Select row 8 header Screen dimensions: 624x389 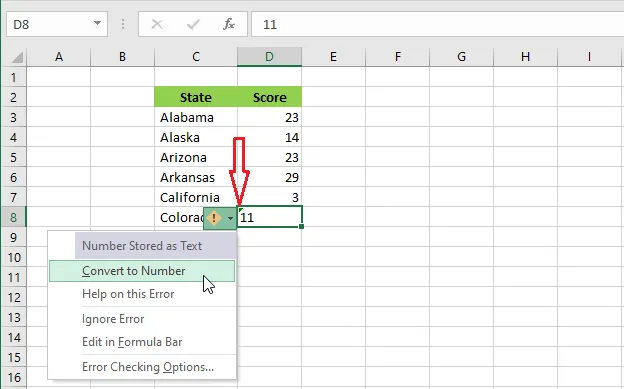[x=14, y=217]
